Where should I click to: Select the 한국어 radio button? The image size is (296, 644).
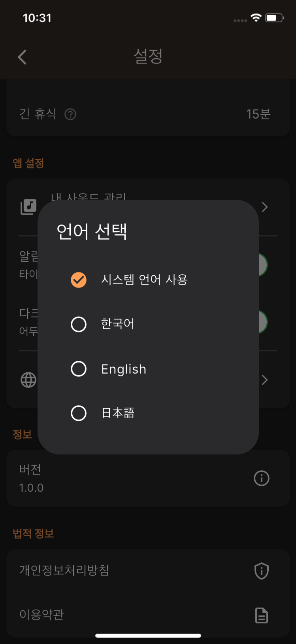[x=79, y=324]
